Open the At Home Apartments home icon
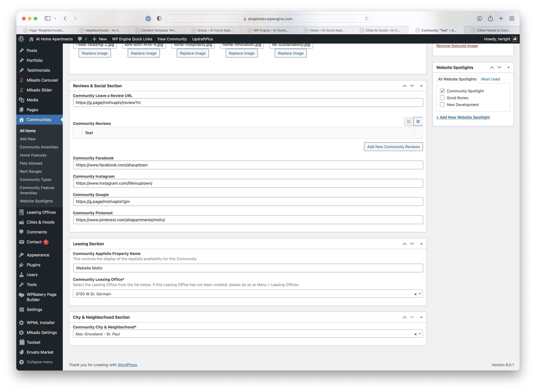The width and height of the screenshot is (536, 392). pos(31,39)
